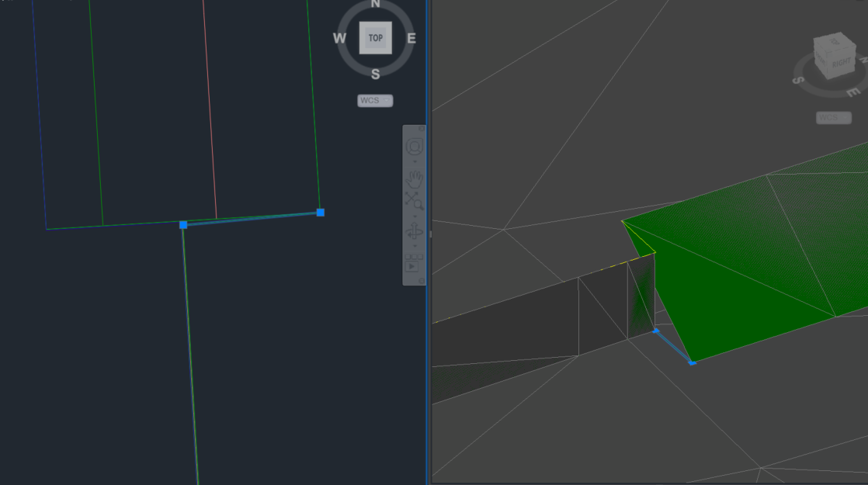Close the navigation bar
The height and width of the screenshot is (485, 868).
pyautogui.click(x=422, y=128)
